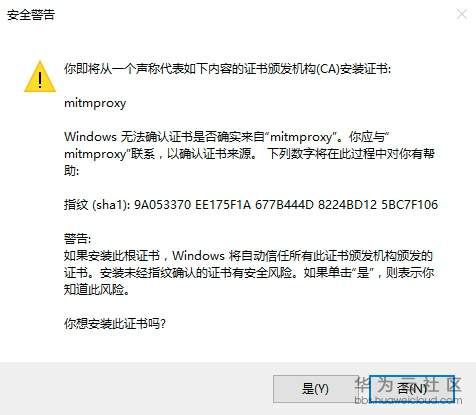Close the 安全警告 dialog with the X
This screenshot has height=415, width=476.
462,14
